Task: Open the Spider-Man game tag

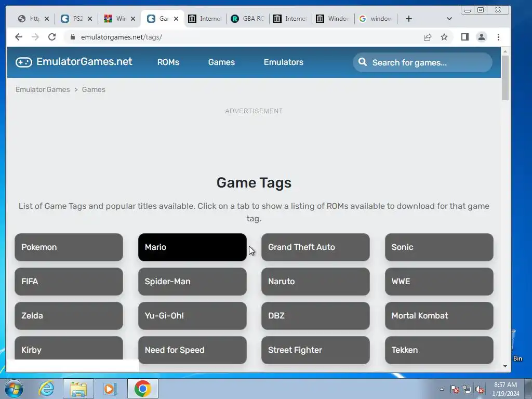Action: coord(192,282)
